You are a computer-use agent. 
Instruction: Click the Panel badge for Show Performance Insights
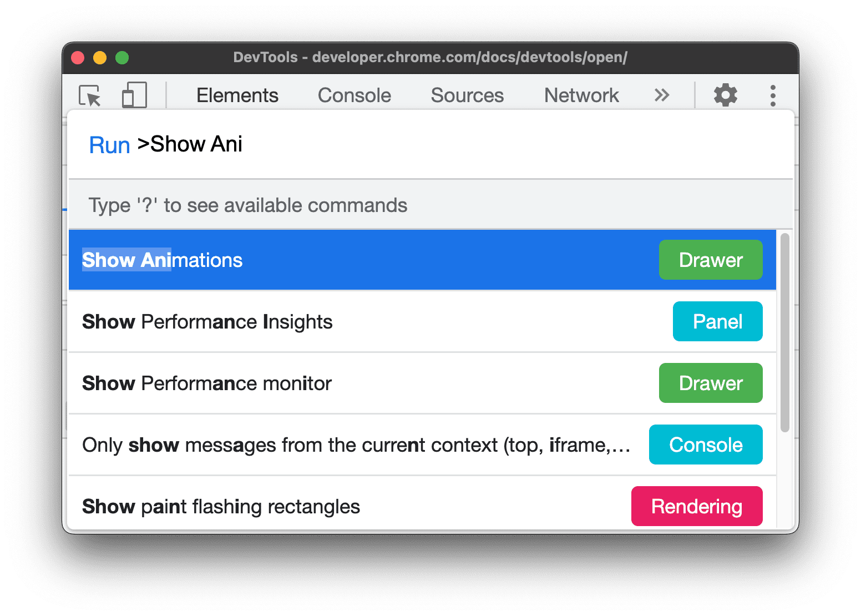click(x=717, y=321)
